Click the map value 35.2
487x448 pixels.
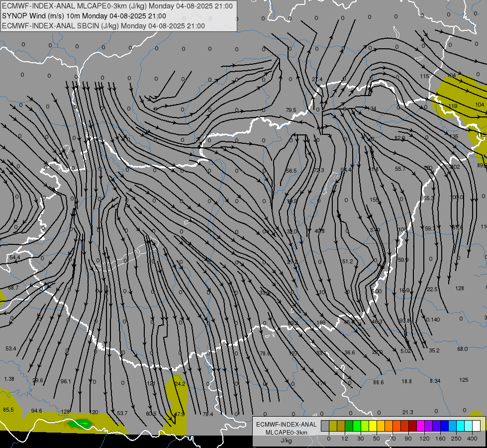[x=434, y=350]
